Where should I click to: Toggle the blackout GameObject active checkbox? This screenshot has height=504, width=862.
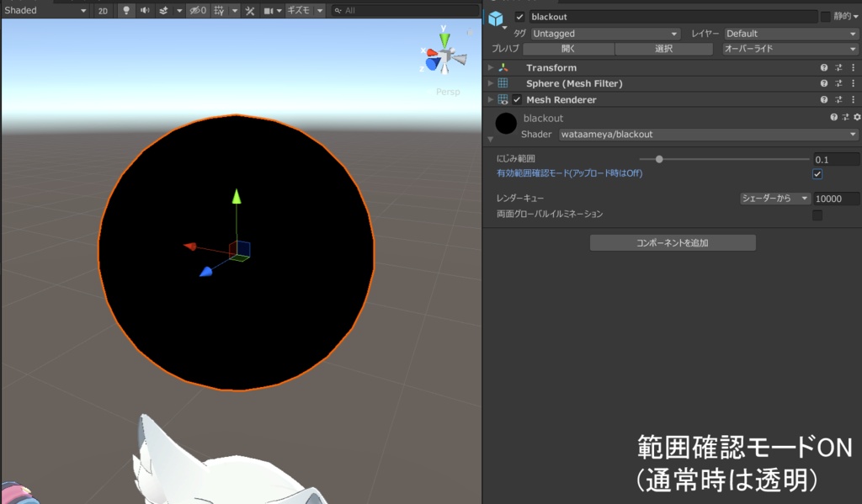pos(519,16)
